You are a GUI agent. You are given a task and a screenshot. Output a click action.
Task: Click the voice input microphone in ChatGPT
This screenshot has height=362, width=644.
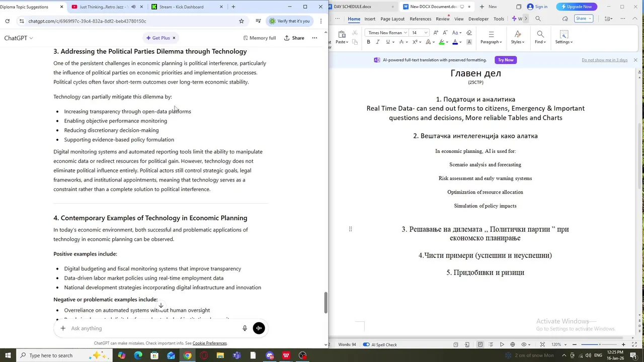click(245, 328)
